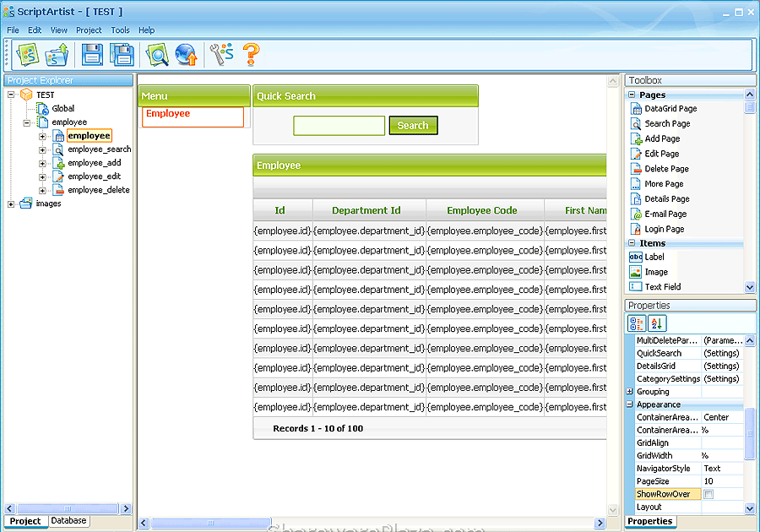Expand the highlighted employee page node
The image size is (760, 532).
tap(43, 136)
